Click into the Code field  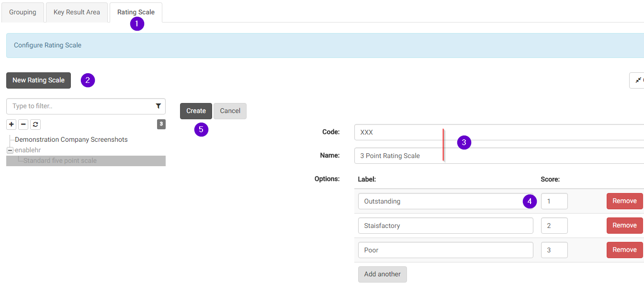click(x=499, y=132)
